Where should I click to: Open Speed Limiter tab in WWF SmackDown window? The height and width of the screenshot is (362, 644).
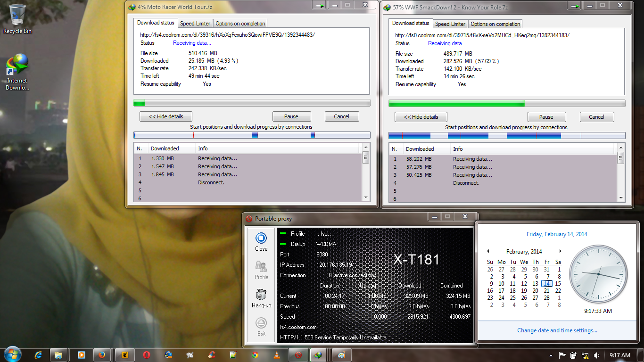click(450, 24)
